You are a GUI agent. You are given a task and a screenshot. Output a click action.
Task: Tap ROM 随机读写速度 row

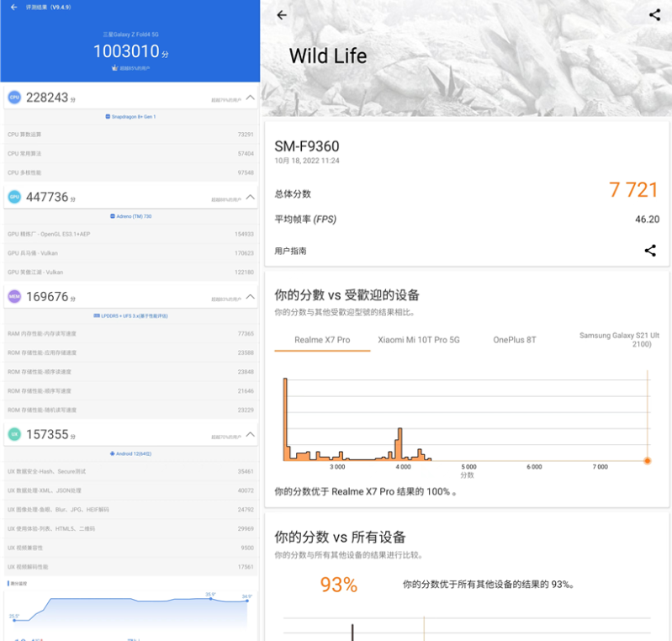pyautogui.click(x=130, y=410)
